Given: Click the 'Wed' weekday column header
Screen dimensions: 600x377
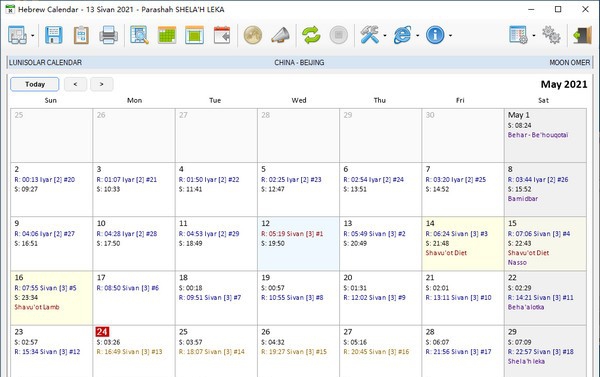Looking at the screenshot, I should pos(299,100).
